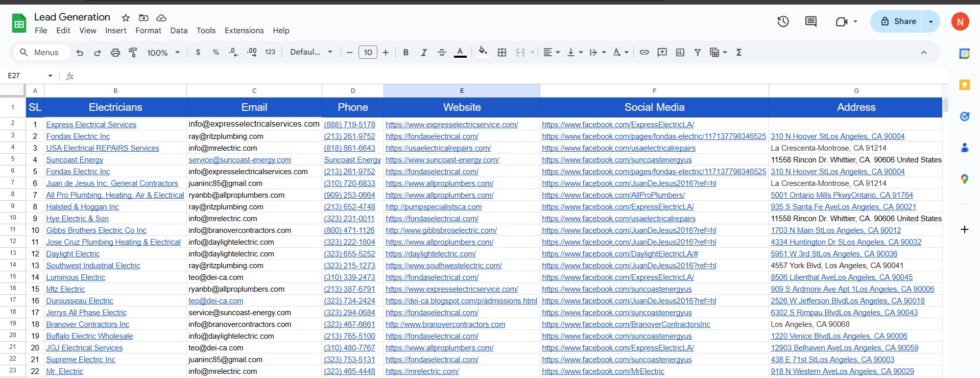Open the fill color picker

tap(483, 53)
